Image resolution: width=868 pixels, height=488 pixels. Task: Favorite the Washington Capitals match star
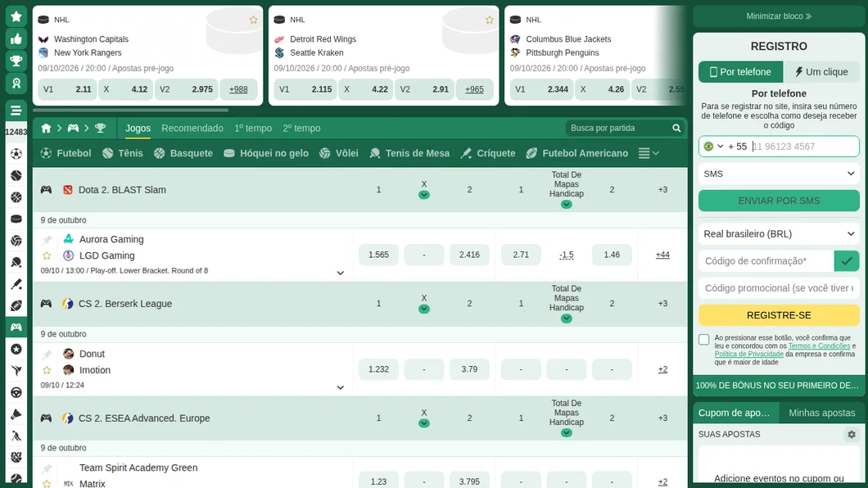point(254,20)
